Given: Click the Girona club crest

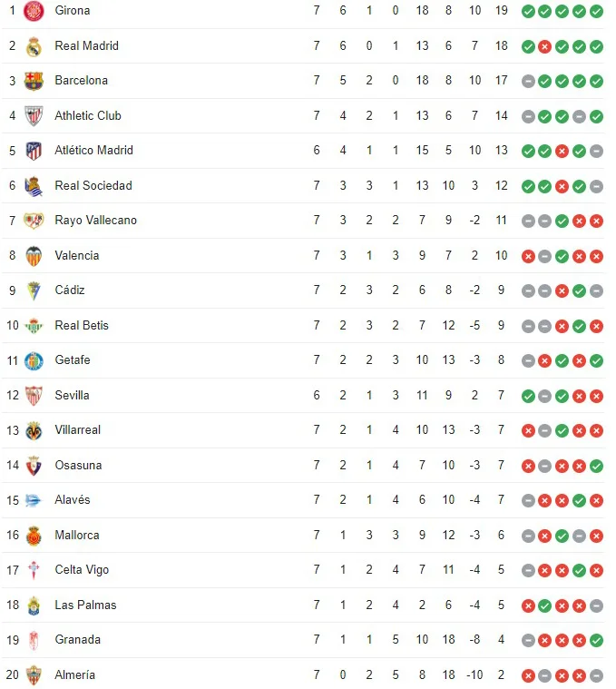Looking at the screenshot, I should tap(34, 11).
